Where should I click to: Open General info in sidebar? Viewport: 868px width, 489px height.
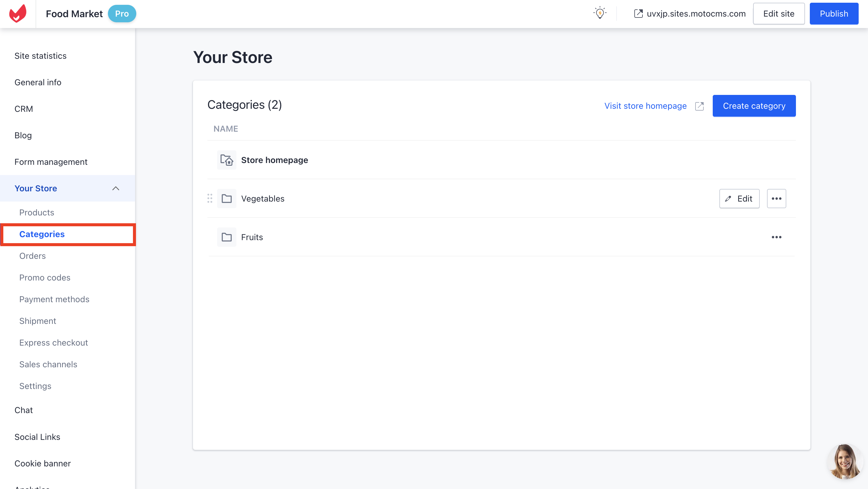tap(38, 82)
